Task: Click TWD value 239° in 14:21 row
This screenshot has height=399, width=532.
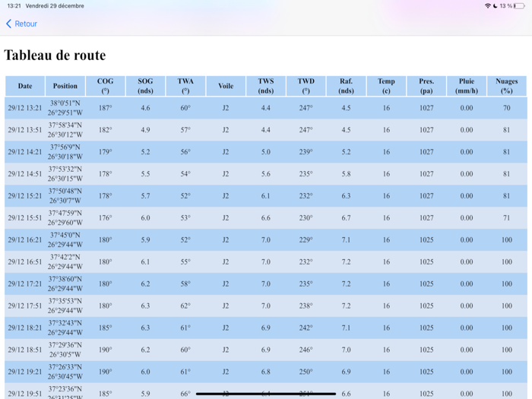Action: click(x=306, y=152)
